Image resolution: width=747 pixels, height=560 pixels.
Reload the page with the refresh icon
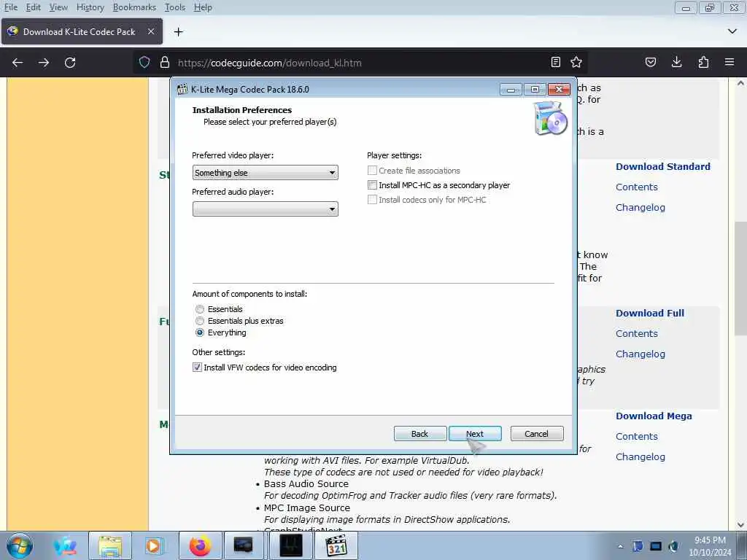tap(70, 63)
